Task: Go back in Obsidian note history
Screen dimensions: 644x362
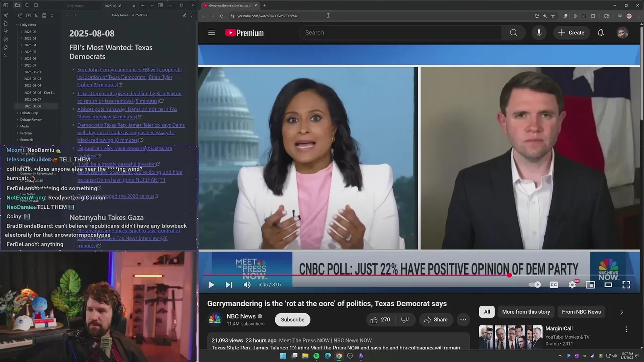Action: coord(68,15)
